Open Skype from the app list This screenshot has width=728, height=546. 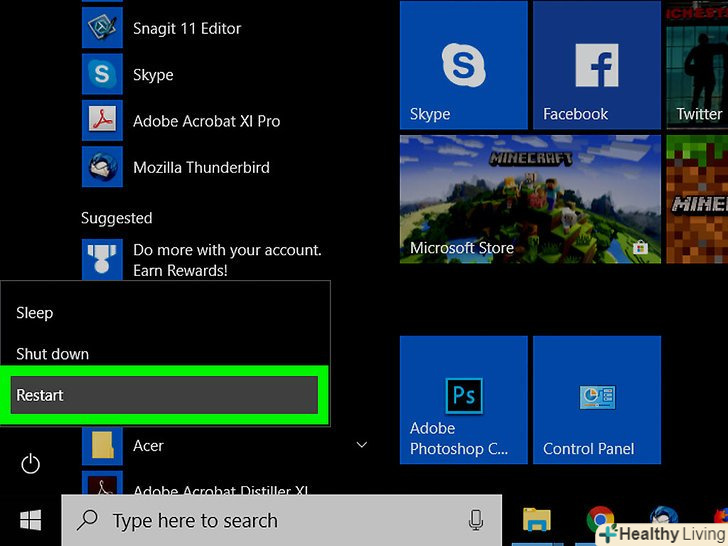pos(102,75)
